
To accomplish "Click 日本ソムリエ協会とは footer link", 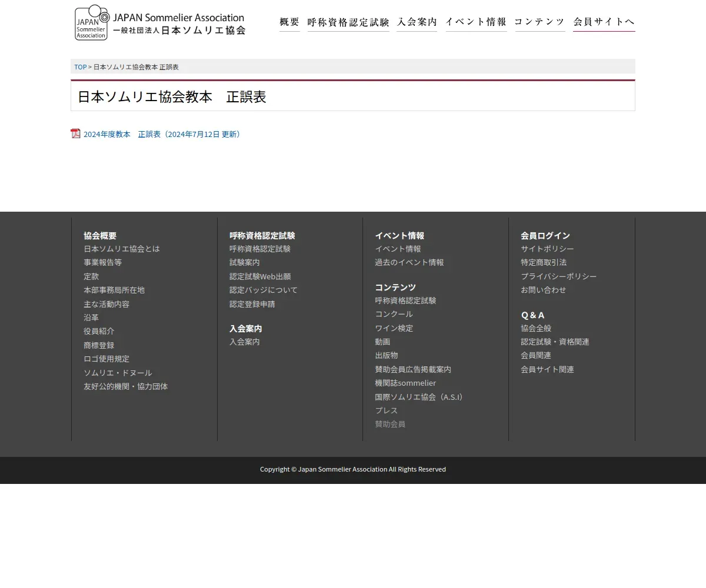I will 121,249.
